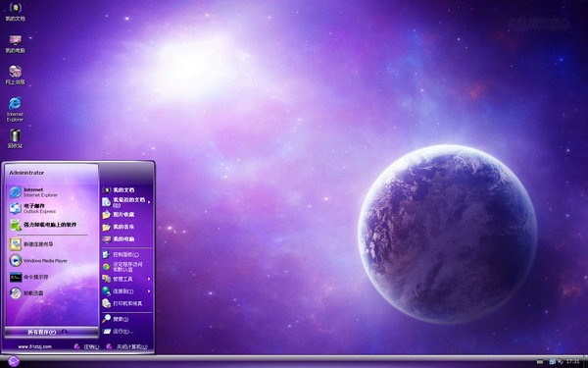Screen dimensions: 588x368
Task: Click the taskbar clock
Action: 573,361
